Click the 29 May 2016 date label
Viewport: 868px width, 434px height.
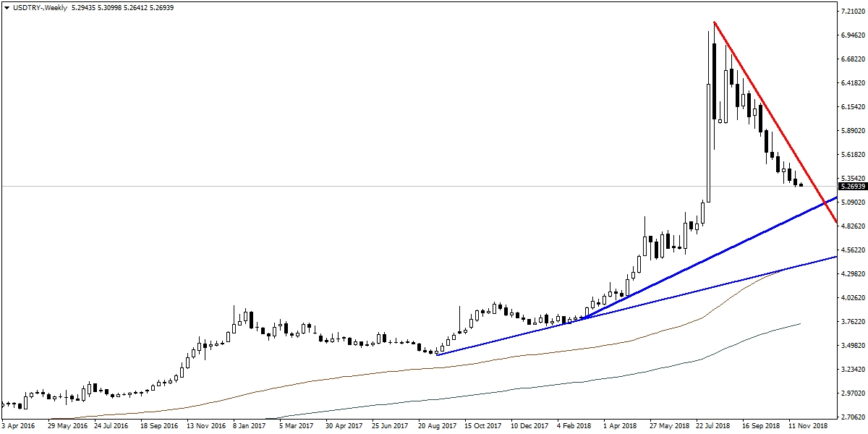pos(67,427)
